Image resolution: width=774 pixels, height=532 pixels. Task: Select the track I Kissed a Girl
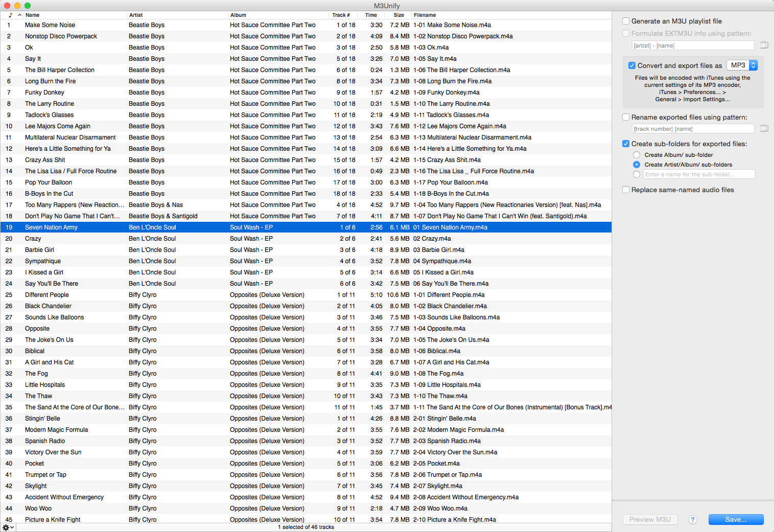306,272
